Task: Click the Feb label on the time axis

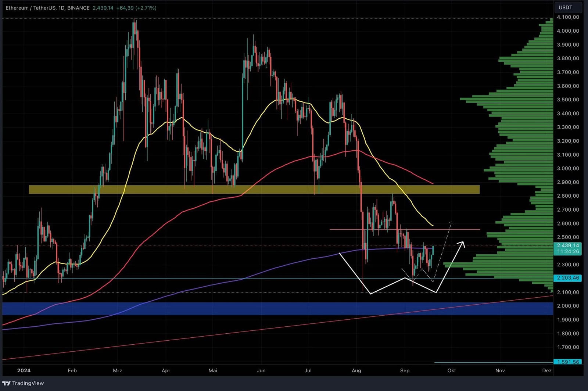Action: [72, 370]
